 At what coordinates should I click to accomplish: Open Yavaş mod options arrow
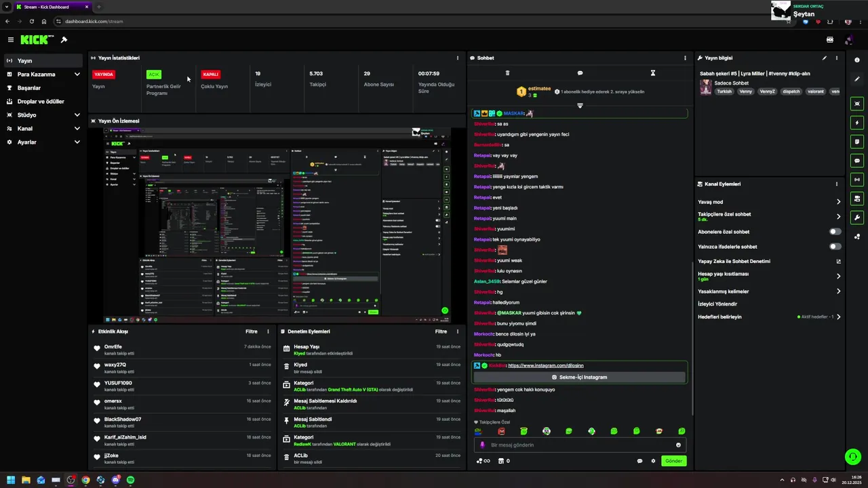click(x=838, y=202)
